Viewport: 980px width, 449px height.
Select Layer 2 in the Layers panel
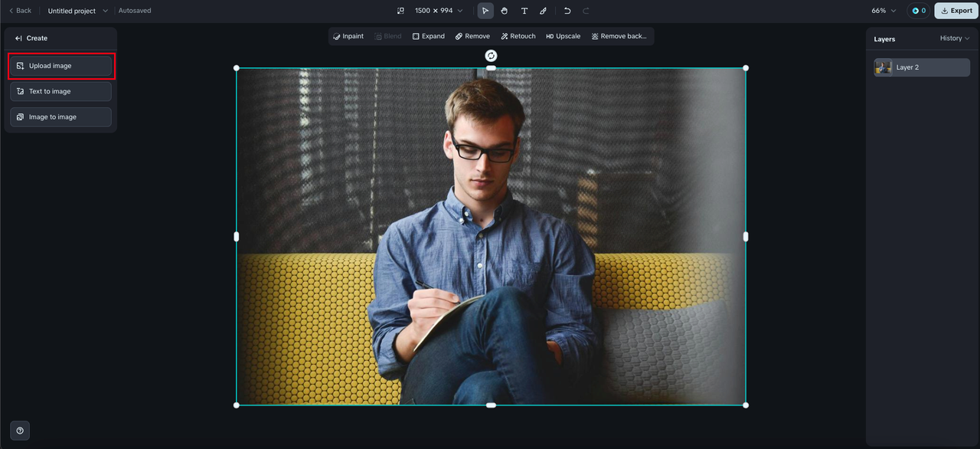click(922, 67)
